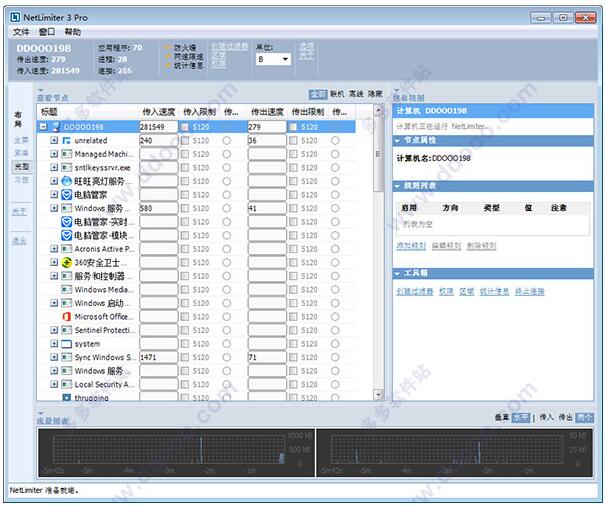
Task: Click the system process window icon
Action: 67,343
